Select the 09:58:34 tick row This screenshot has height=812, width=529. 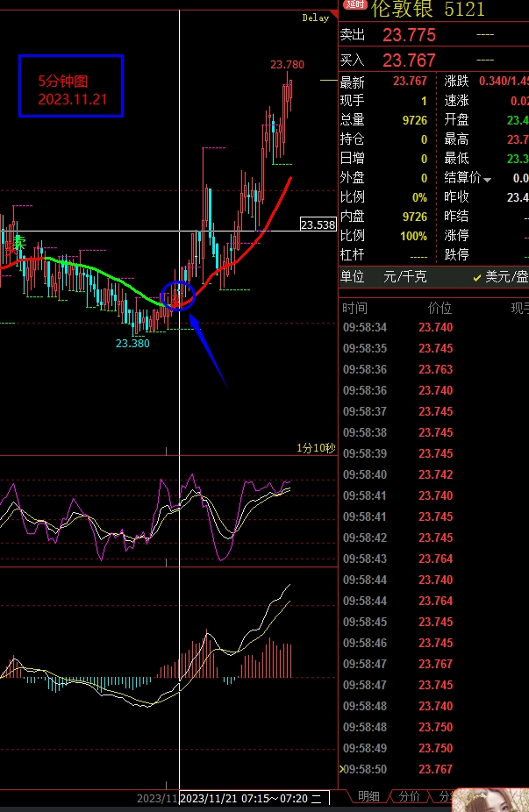[433, 328]
